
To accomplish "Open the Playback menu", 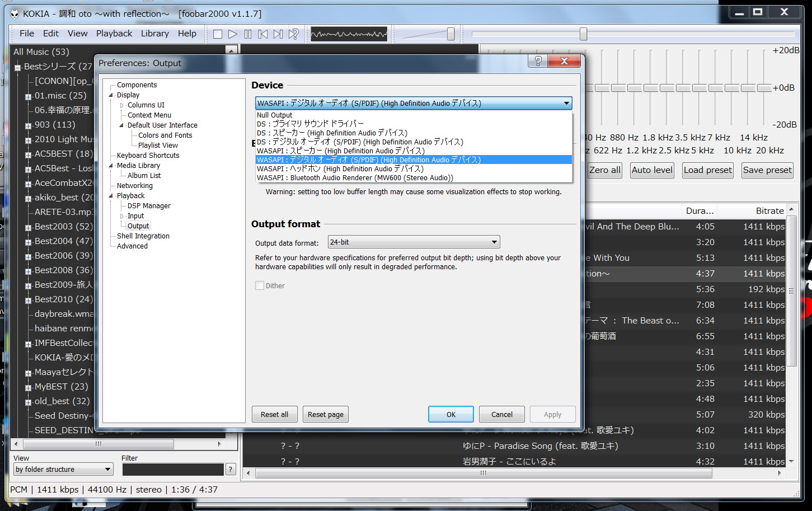I will click(x=114, y=34).
